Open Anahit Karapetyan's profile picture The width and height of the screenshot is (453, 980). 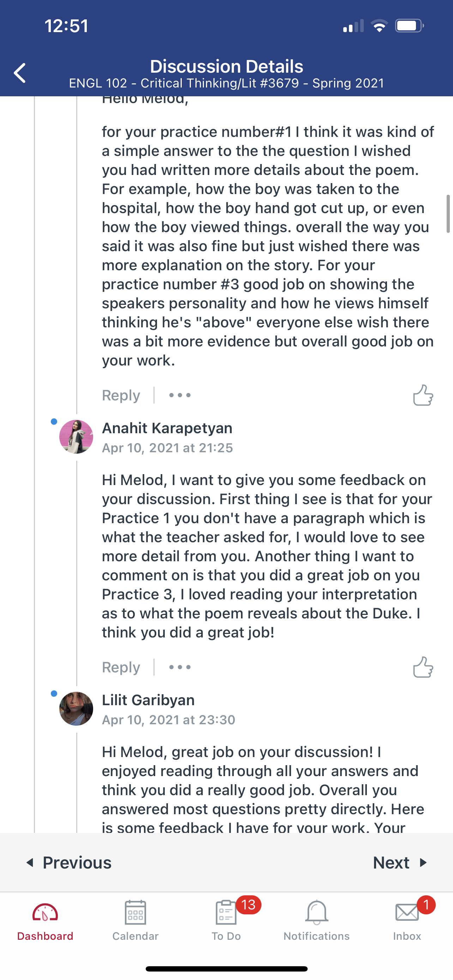[76, 437]
